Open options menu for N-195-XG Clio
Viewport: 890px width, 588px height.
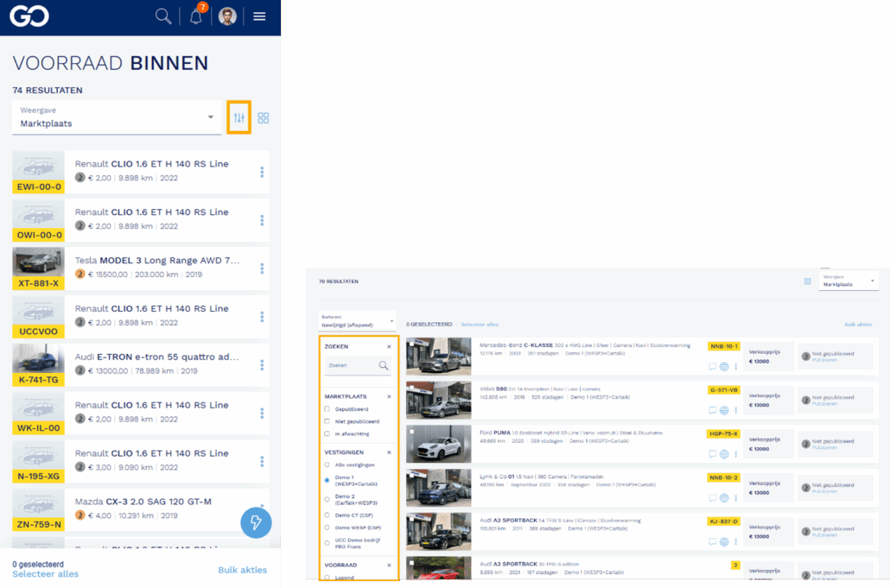point(262,462)
